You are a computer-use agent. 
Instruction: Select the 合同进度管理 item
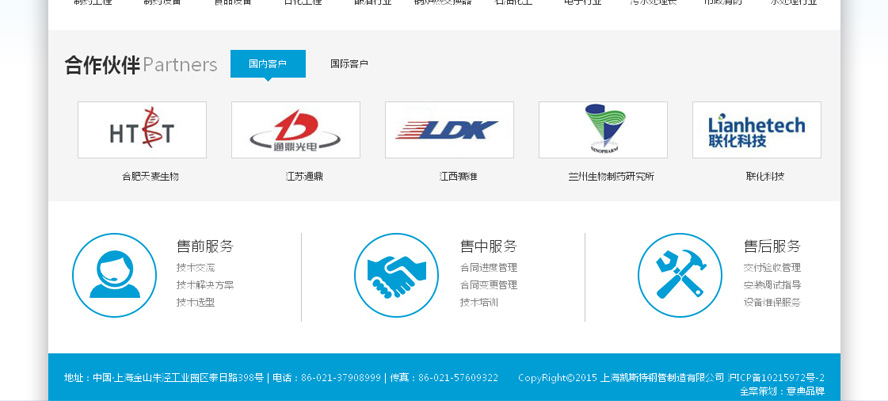[489, 268]
